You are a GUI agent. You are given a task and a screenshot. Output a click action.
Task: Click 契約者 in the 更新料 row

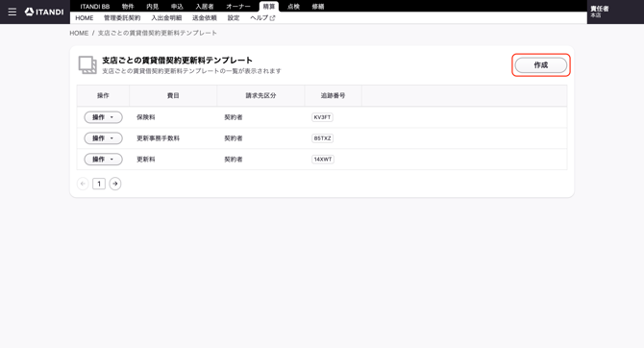click(x=234, y=159)
